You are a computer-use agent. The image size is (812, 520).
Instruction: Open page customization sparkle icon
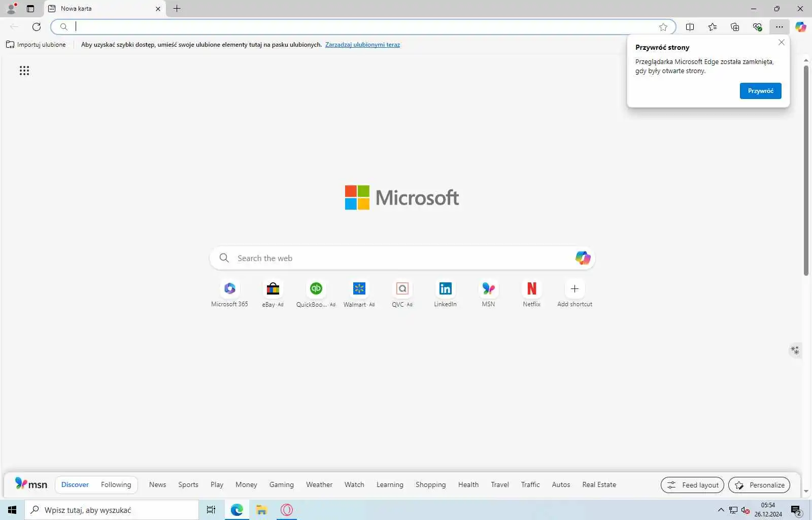click(x=795, y=350)
